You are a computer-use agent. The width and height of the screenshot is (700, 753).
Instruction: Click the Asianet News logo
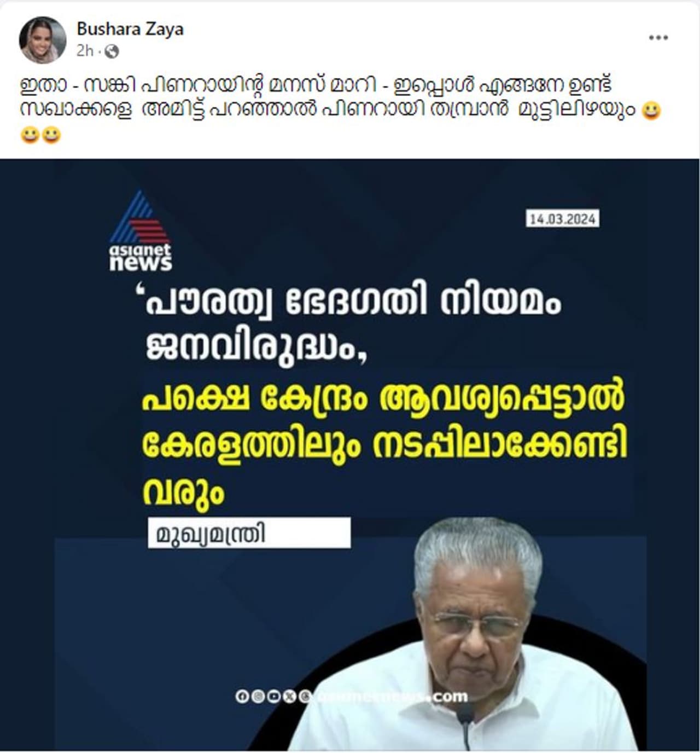click(141, 230)
